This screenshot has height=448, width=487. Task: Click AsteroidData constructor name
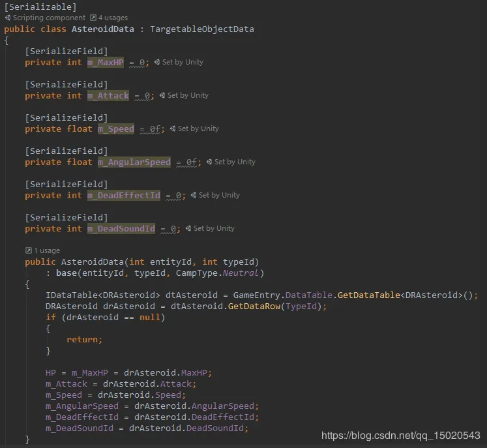(92, 262)
